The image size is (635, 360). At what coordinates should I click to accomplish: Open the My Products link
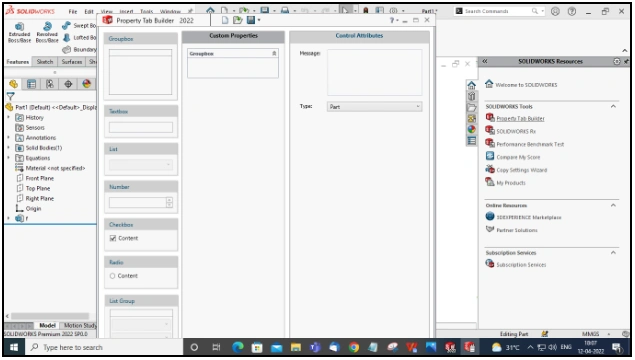click(511, 183)
